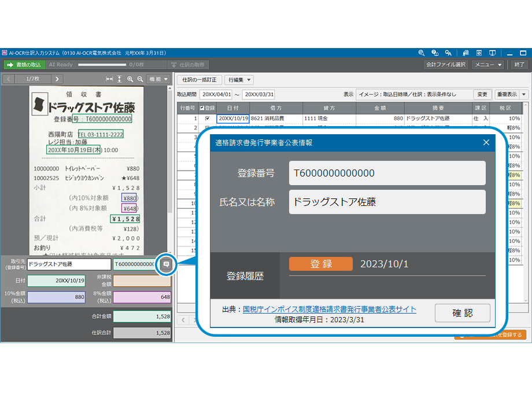Click the 登録番号 field in the dialog
Screen dimensions: 532x405
tap(387, 173)
